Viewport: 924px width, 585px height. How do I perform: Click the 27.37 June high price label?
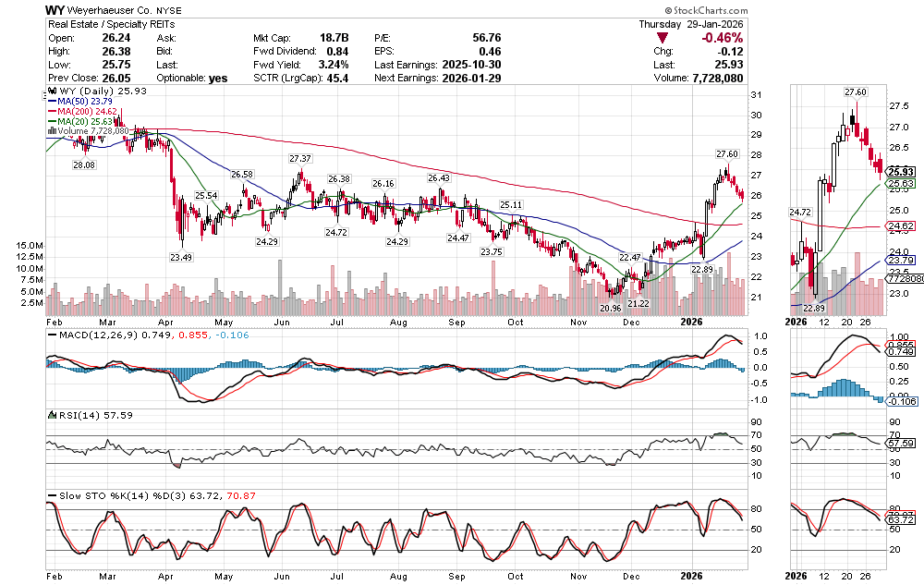point(299,159)
